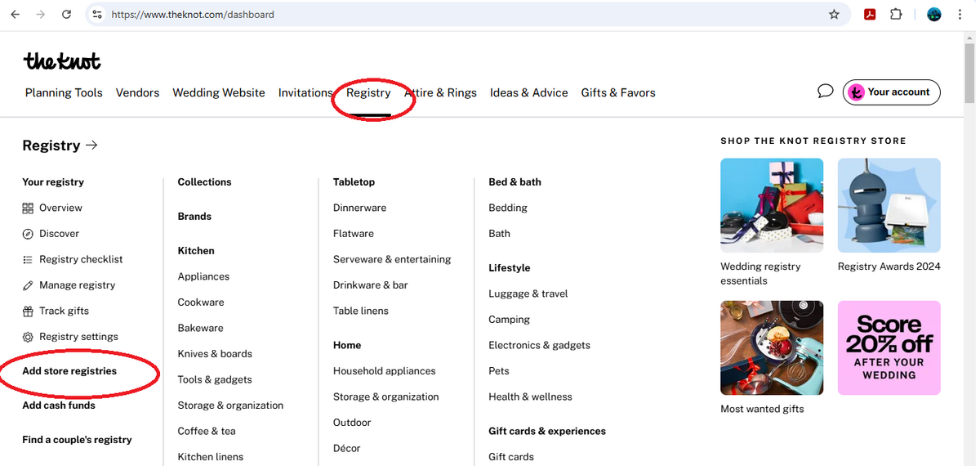Viewport: 980px width, 466px height.
Task: Open Most wanted gifts thumbnail
Action: [772, 347]
